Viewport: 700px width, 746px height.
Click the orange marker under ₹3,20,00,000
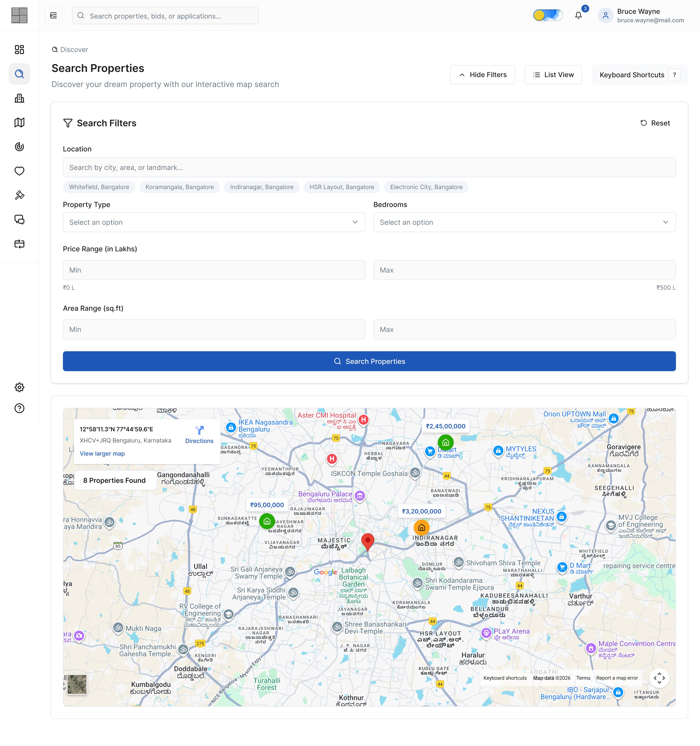[421, 528]
